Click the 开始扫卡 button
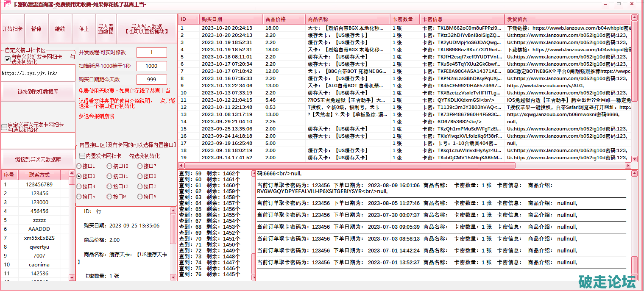 point(13,29)
